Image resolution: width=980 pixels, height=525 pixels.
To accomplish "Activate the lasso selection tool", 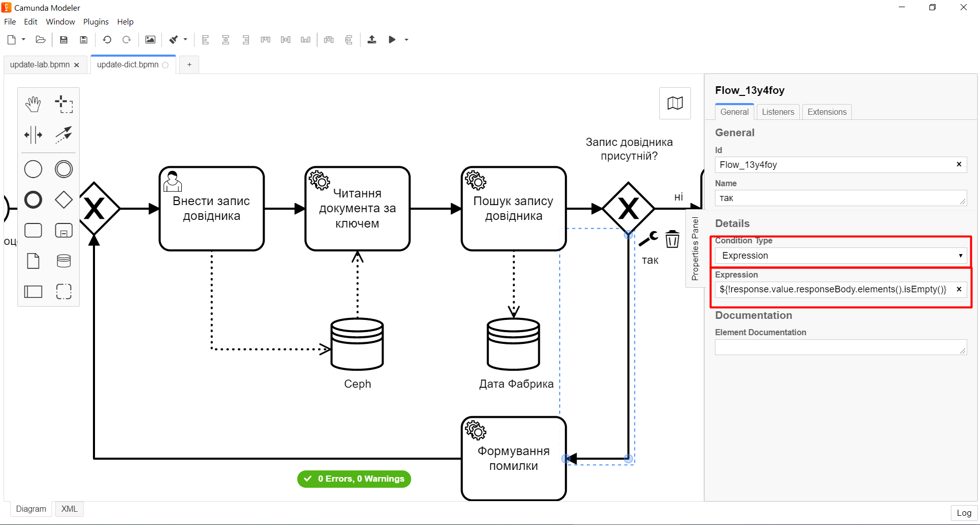I will (x=64, y=104).
